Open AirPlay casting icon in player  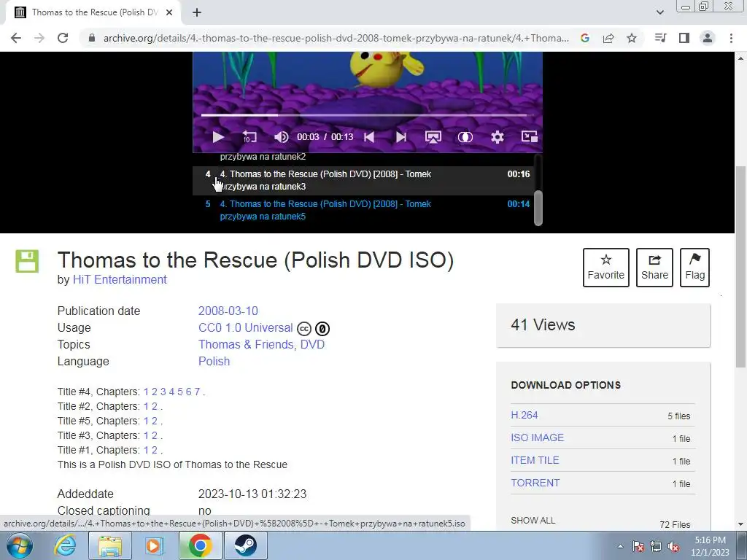[x=433, y=137]
